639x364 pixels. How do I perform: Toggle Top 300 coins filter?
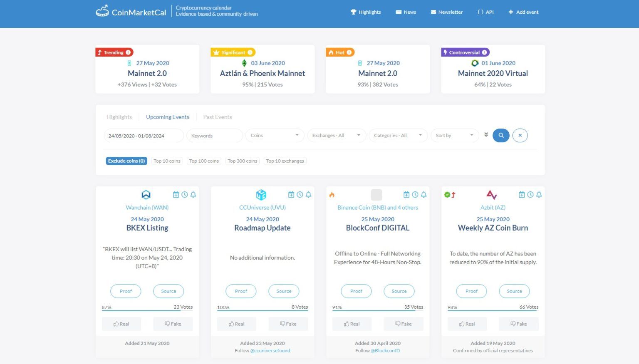[x=243, y=161]
